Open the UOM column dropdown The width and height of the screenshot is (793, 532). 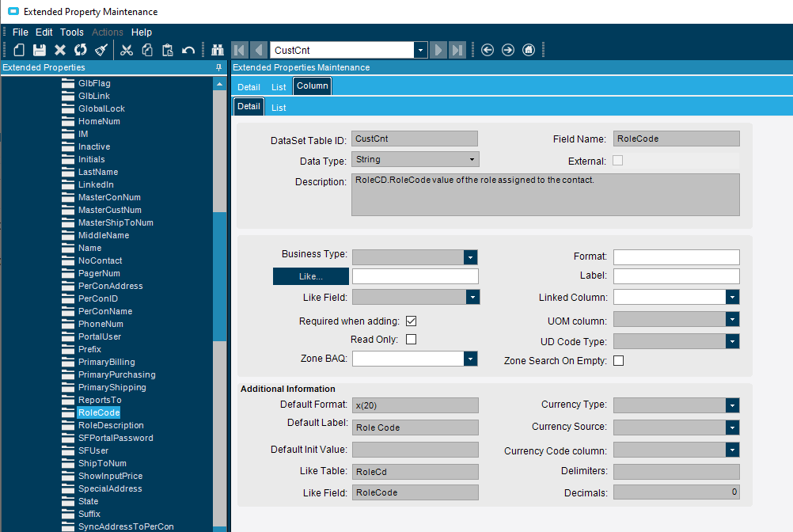click(732, 319)
